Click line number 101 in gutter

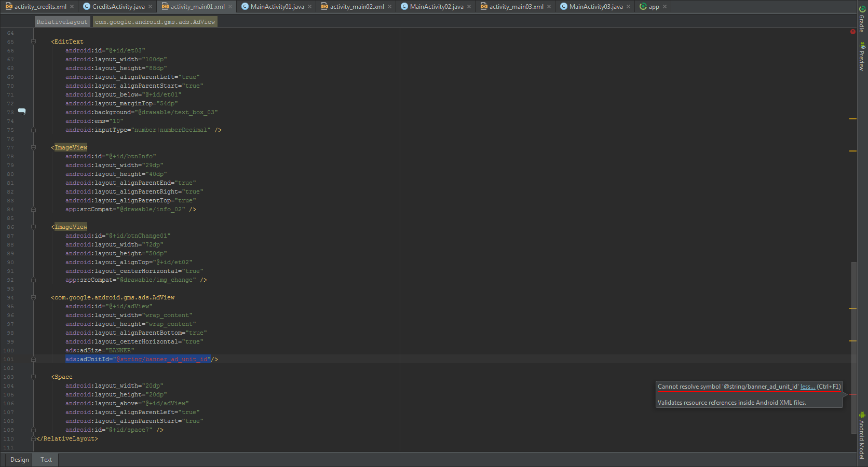click(x=9, y=359)
